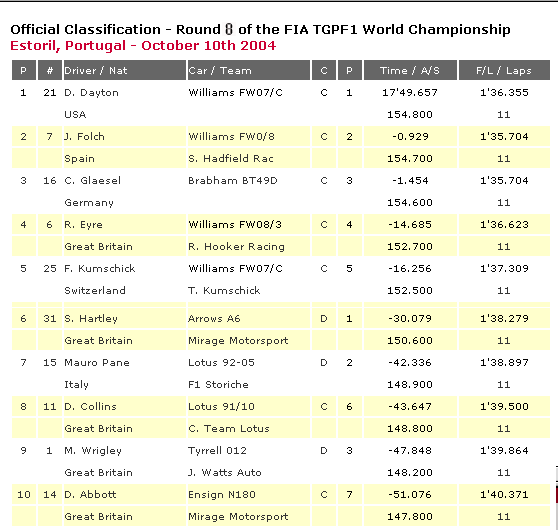Click F1 Storiche team name
Viewport: 558px width, 530px height.
[218, 384]
